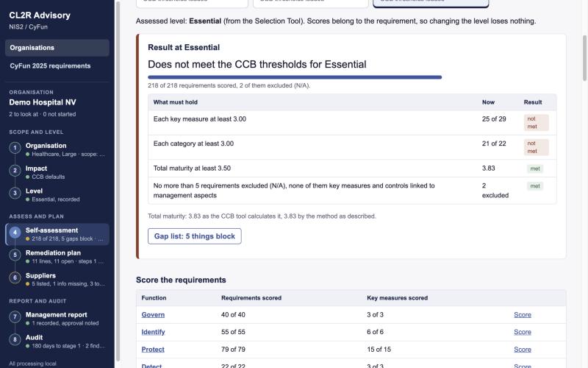Viewport: 588px width, 368px height.
Task: Click 'Each category at least 3.00'
Action: 193,144
